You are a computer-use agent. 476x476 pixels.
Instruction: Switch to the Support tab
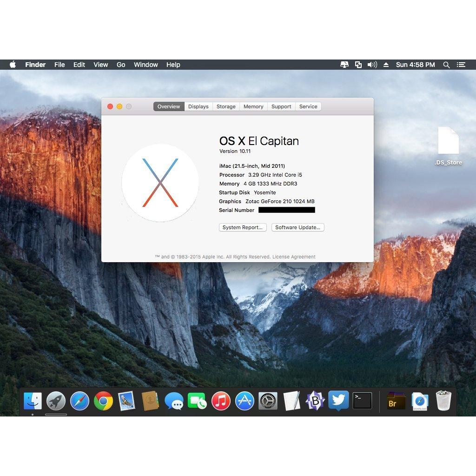281,106
